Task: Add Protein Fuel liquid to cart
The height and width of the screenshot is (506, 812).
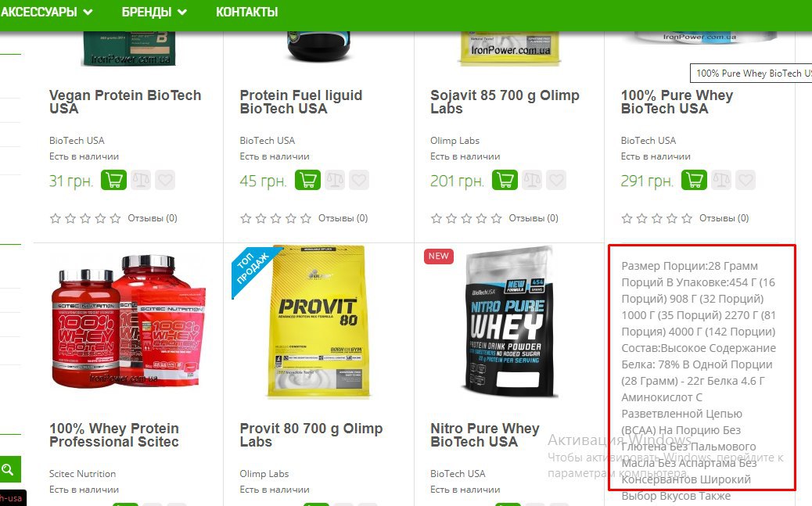Action: [307, 180]
